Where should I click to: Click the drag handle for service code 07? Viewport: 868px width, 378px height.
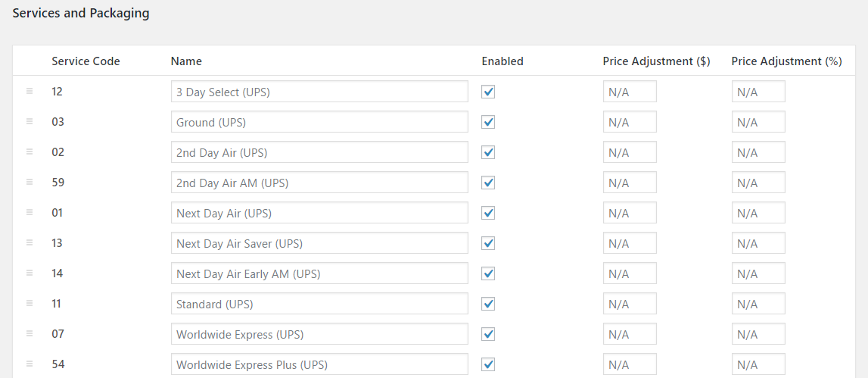point(30,333)
